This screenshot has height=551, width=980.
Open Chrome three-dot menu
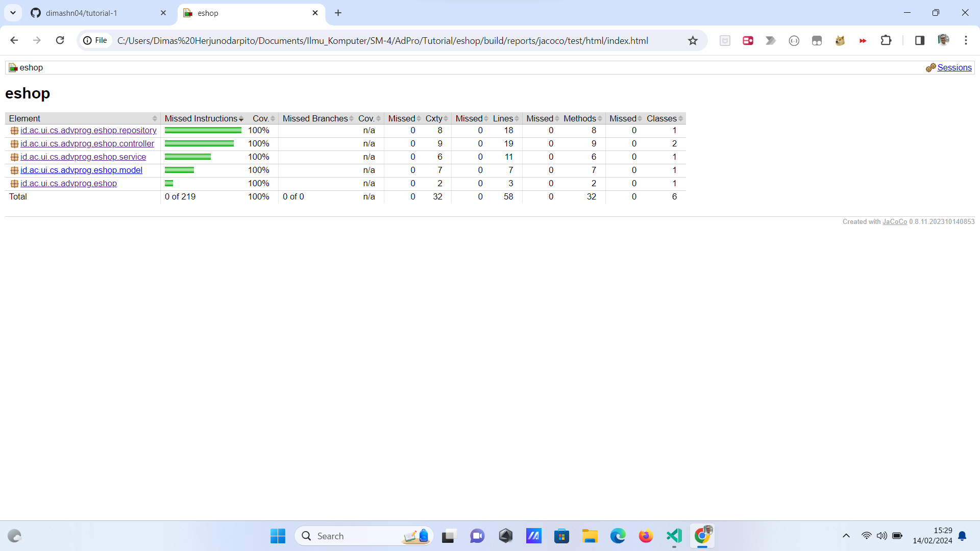[966, 40]
